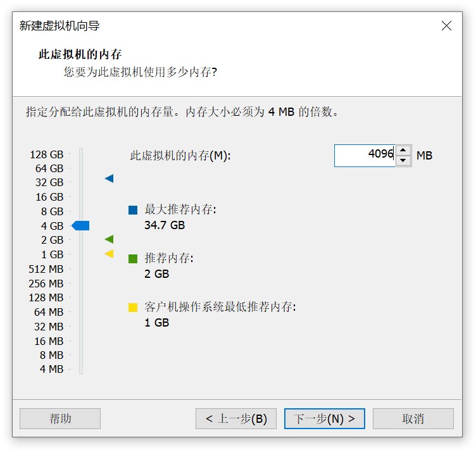
Task: Click the 2 GB slider label
Action: pos(52,240)
